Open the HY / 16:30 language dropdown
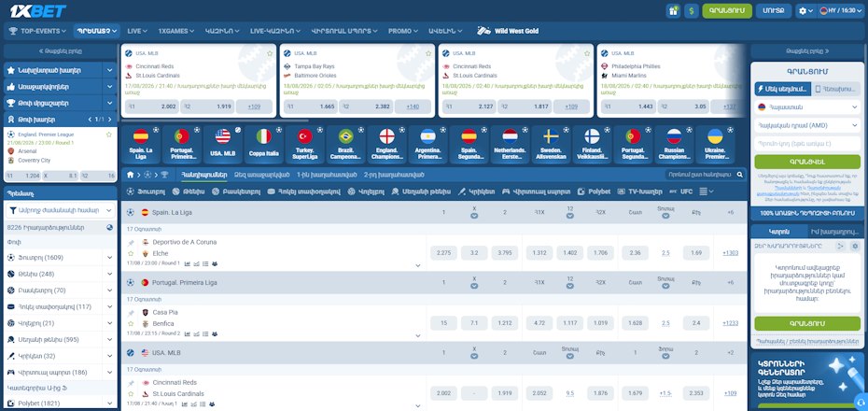 (x=842, y=10)
